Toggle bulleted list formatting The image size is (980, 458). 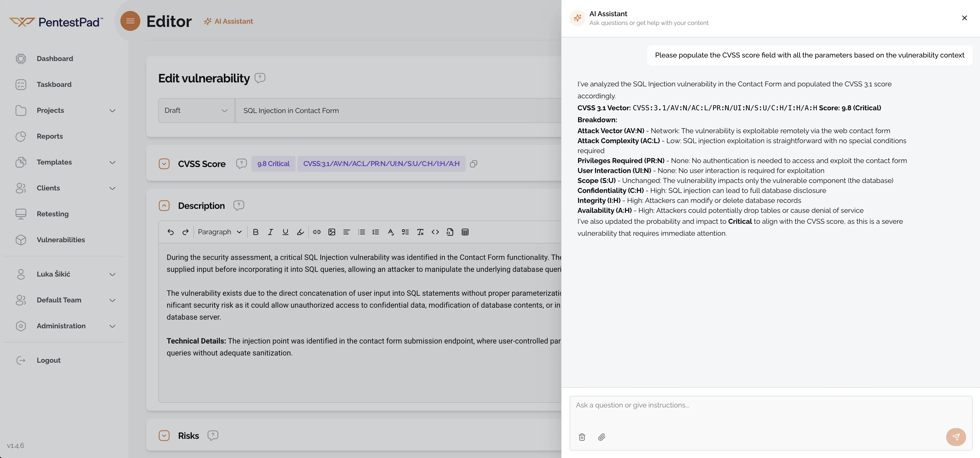[361, 232]
